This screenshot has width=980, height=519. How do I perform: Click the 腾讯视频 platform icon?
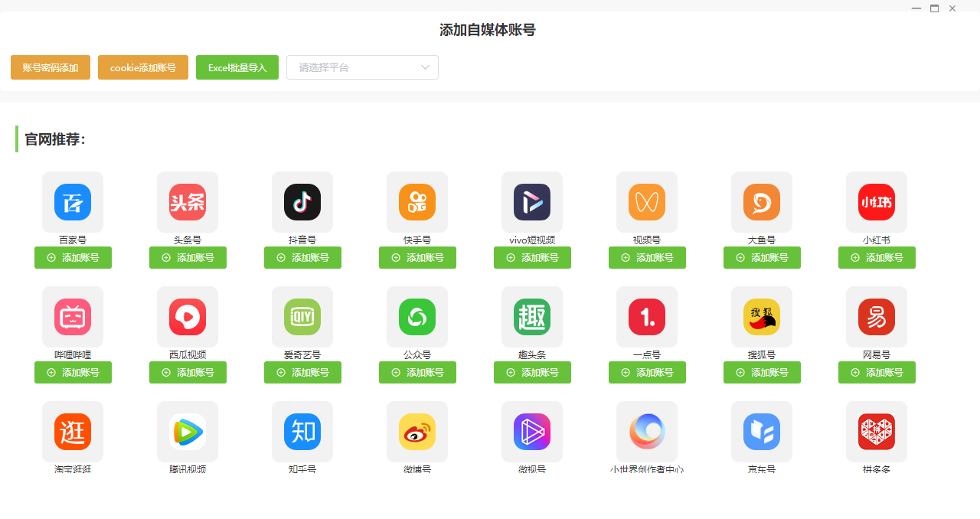pyautogui.click(x=188, y=432)
